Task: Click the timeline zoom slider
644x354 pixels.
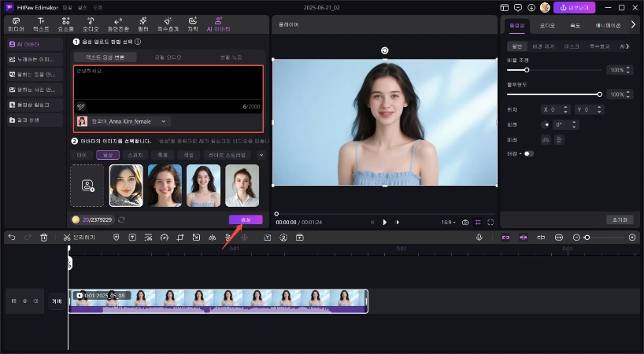Action: (x=604, y=238)
